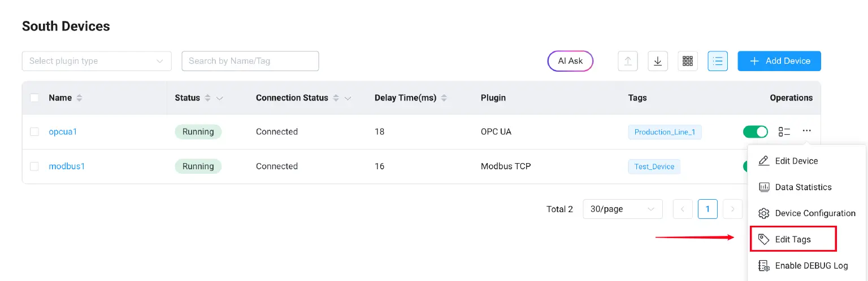Select Data Statistics menu entry
This screenshot has width=868, height=281.
coord(803,187)
